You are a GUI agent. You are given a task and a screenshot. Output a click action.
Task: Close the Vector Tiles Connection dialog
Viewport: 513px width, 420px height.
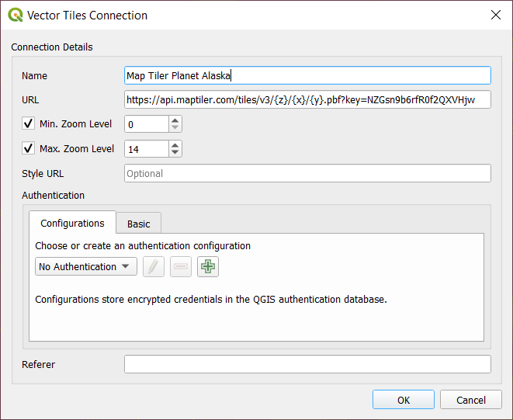[x=495, y=15]
